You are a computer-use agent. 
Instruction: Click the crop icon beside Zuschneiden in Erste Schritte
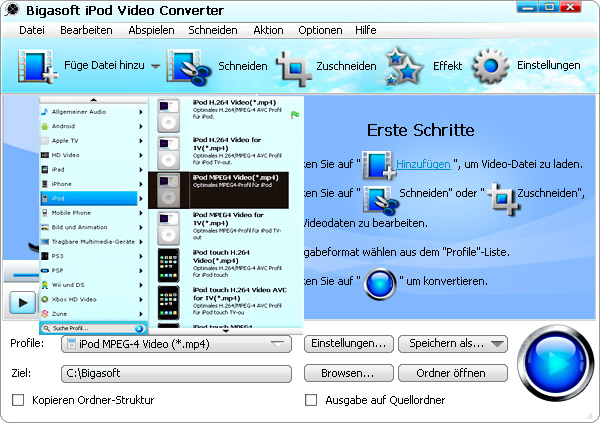coord(503,198)
